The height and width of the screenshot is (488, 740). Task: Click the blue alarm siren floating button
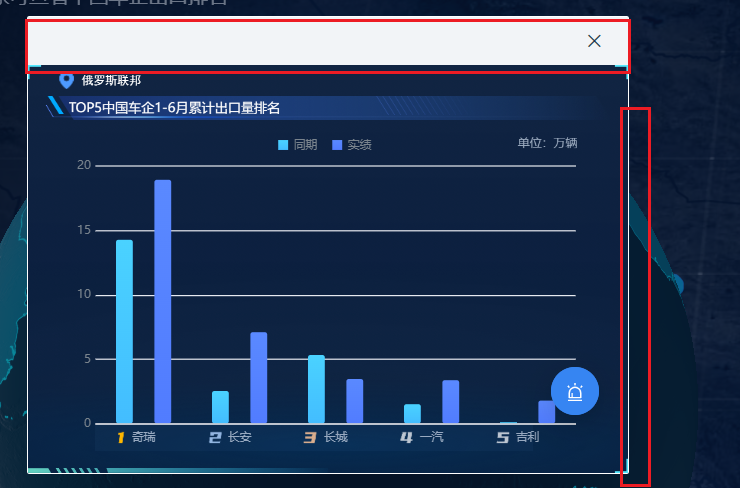point(575,391)
